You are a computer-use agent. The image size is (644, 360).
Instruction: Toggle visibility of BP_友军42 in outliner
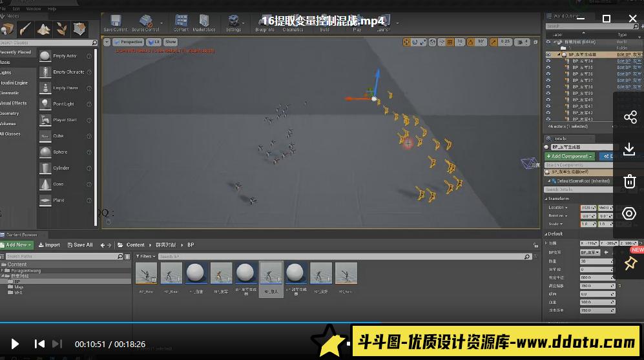(548, 113)
